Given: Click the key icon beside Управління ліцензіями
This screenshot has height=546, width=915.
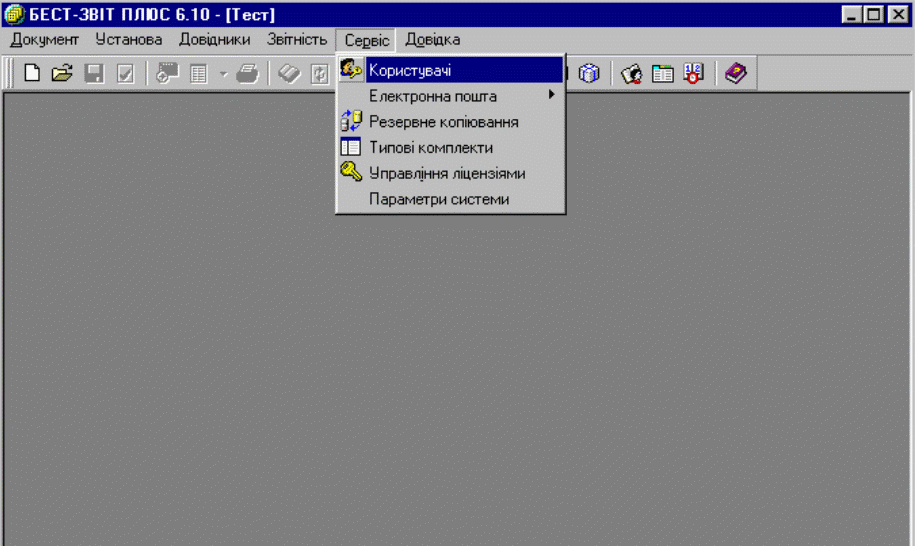Looking at the screenshot, I should (351, 173).
